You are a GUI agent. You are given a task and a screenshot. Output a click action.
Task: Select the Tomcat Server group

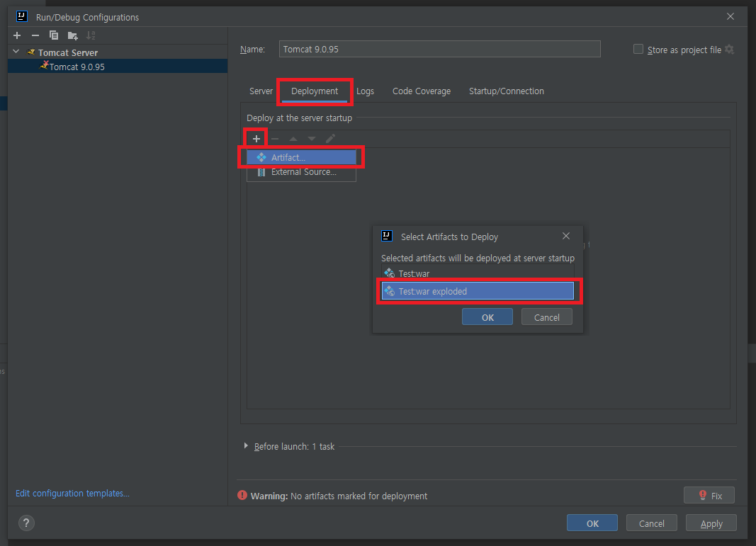coord(68,52)
